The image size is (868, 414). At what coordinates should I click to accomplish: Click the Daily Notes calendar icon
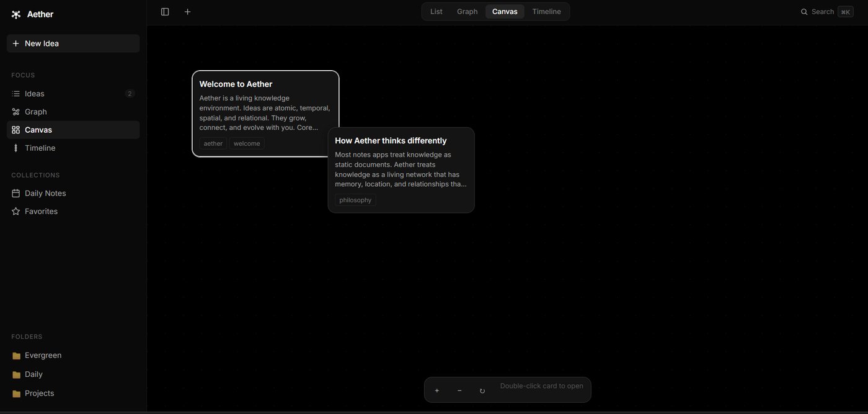tap(16, 193)
